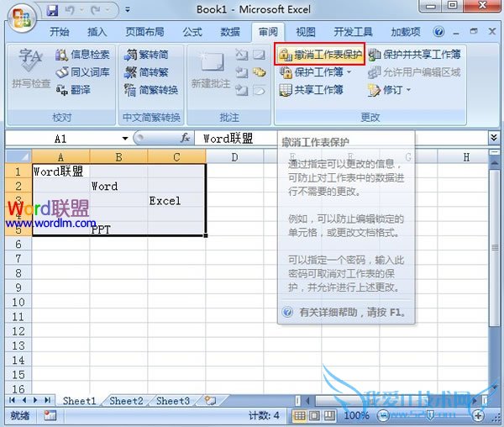Go to first sheet navigation arrow
Image resolution: width=504 pixels, height=427 pixels.
click(x=13, y=400)
